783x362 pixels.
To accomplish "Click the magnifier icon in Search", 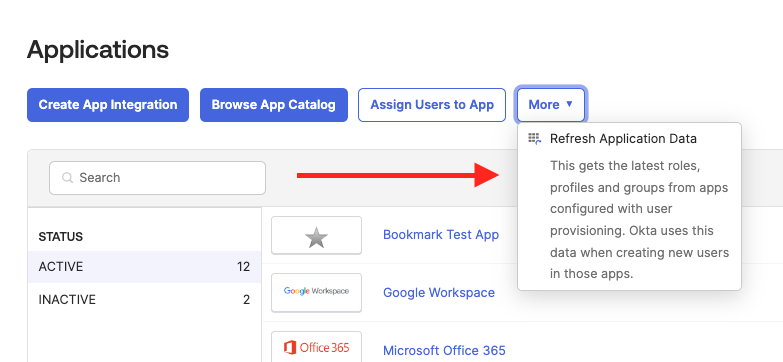I will [67, 178].
